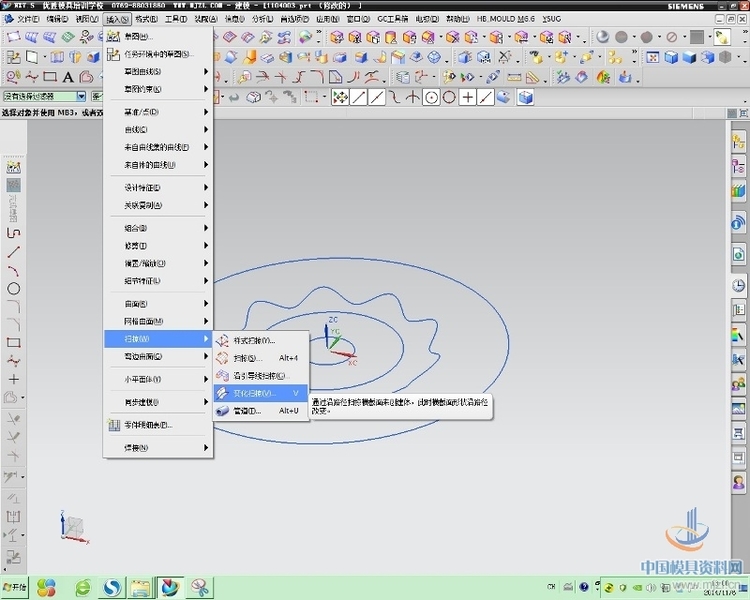Click gray square background color swatch

(697, 37)
